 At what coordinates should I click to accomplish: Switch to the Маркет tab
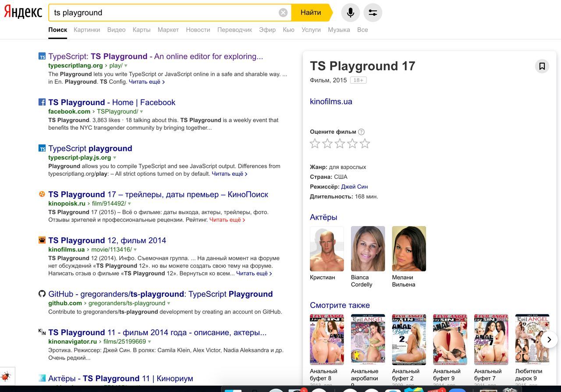168,30
